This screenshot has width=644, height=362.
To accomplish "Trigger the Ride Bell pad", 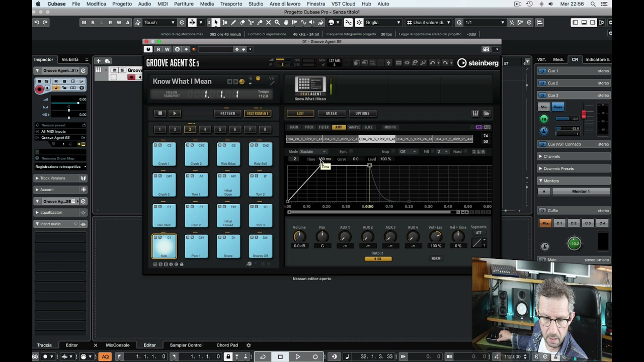I will [261, 154].
